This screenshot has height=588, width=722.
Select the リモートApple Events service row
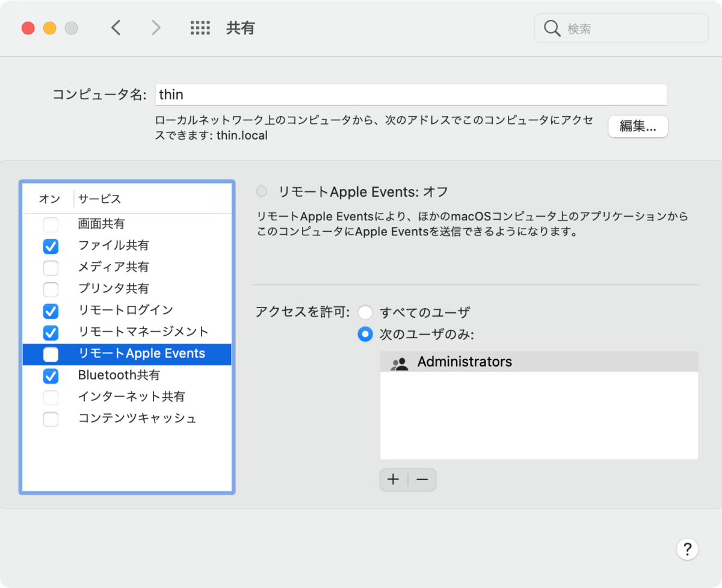point(127,354)
